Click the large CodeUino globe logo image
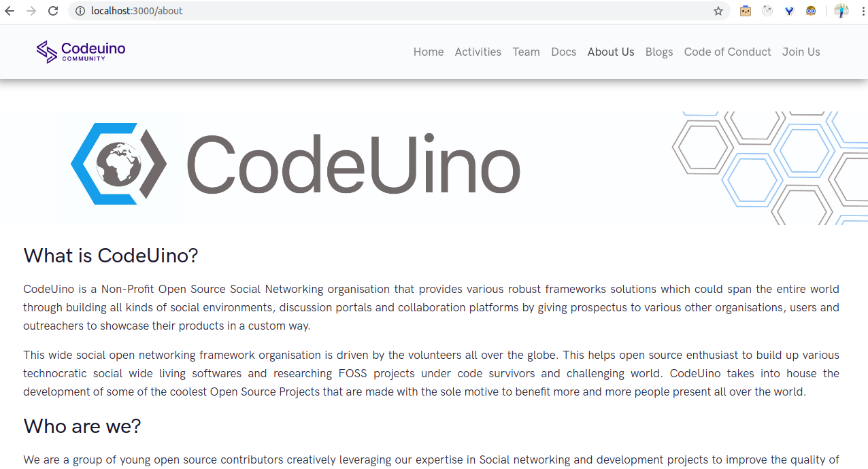Image resolution: width=868 pixels, height=469 pixels. click(119, 164)
